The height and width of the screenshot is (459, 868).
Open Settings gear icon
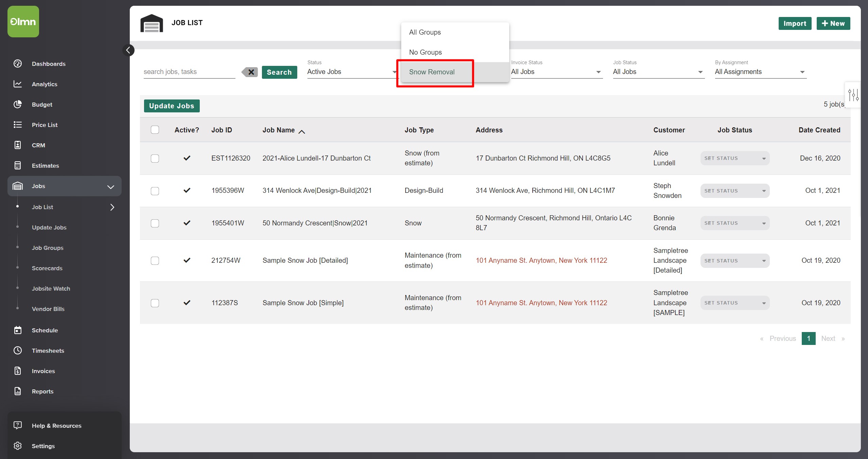(18, 446)
